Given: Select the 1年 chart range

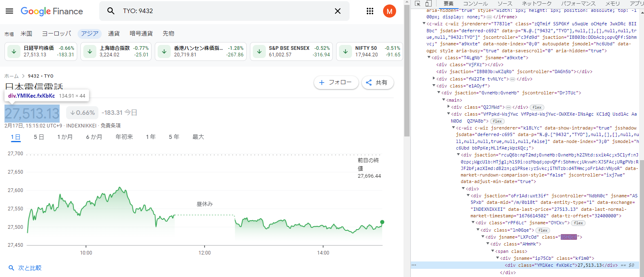Looking at the screenshot, I should tap(151, 137).
